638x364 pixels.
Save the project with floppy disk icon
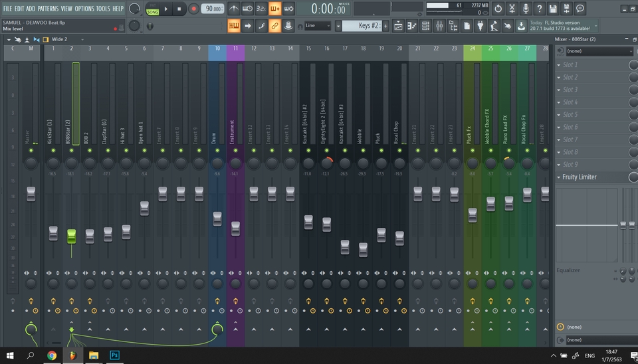click(x=553, y=8)
